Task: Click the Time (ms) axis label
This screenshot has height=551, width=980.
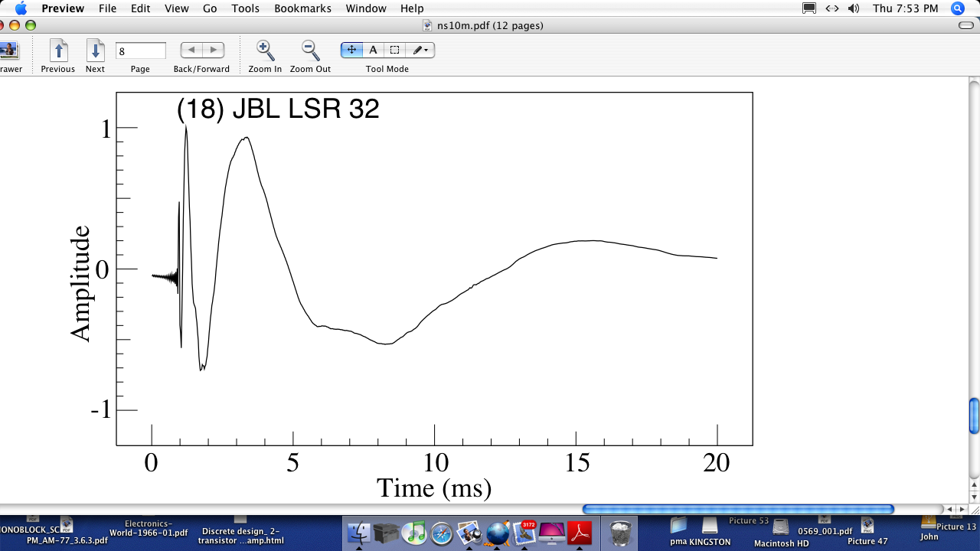Action: [434, 487]
